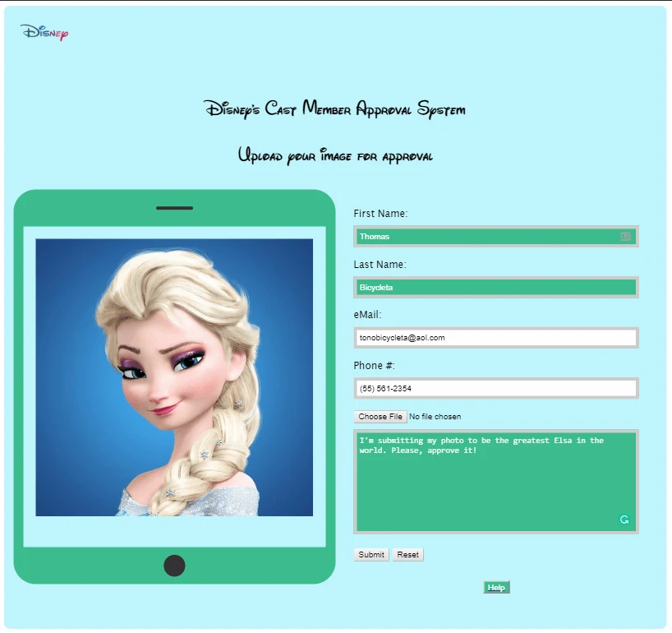Select the Elsa image preview
672x633 pixels.
coord(174,377)
